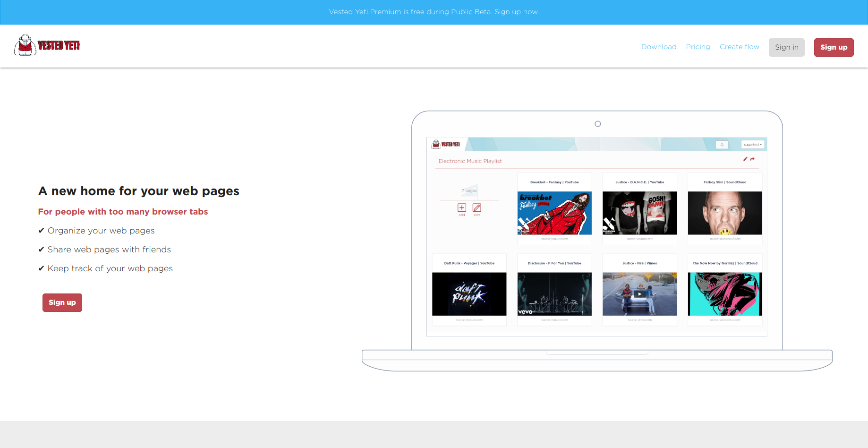Click the edit pencil square icon
The width and height of the screenshot is (868, 448).
tap(477, 208)
